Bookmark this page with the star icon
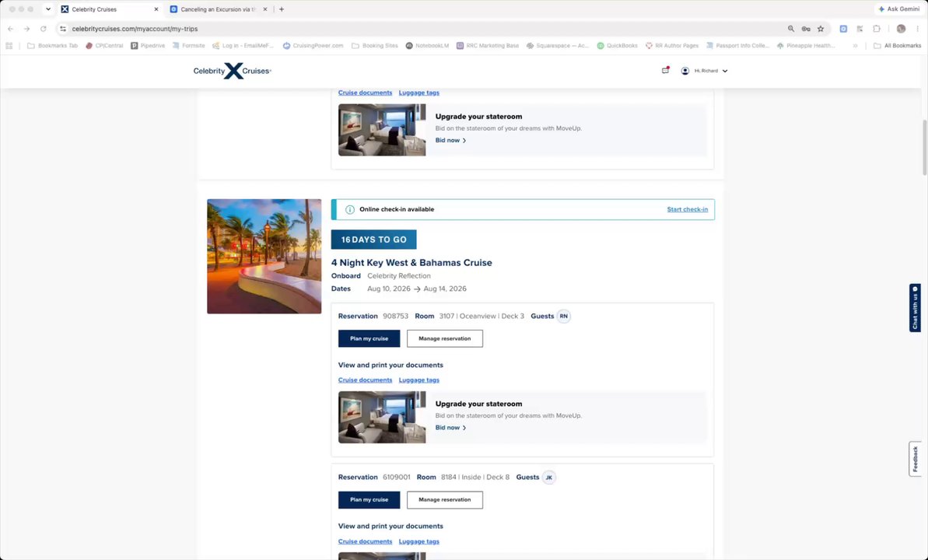The height and width of the screenshot is (560, 928). 821,29
